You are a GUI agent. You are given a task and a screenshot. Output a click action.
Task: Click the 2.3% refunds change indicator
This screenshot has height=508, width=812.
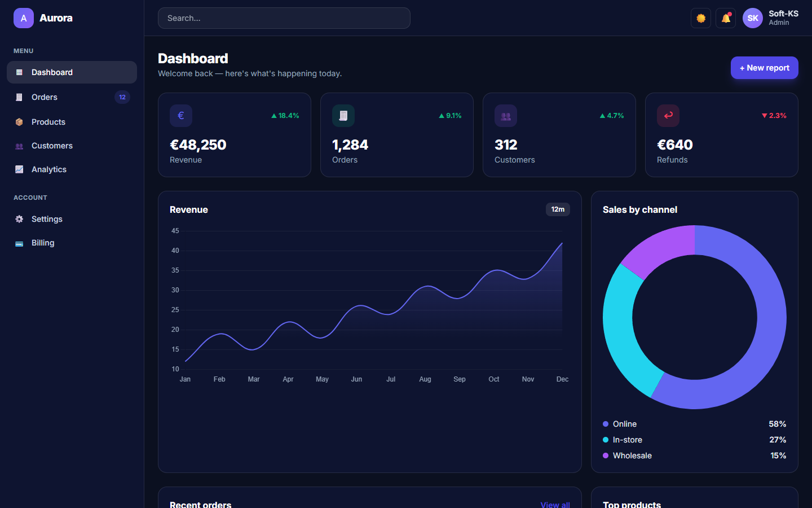[x=774, y=116]
